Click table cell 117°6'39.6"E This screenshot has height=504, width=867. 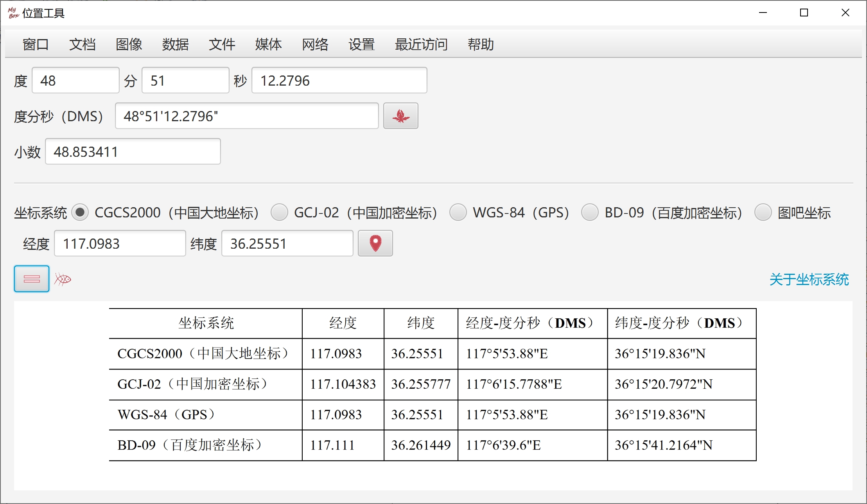(533, 445)
